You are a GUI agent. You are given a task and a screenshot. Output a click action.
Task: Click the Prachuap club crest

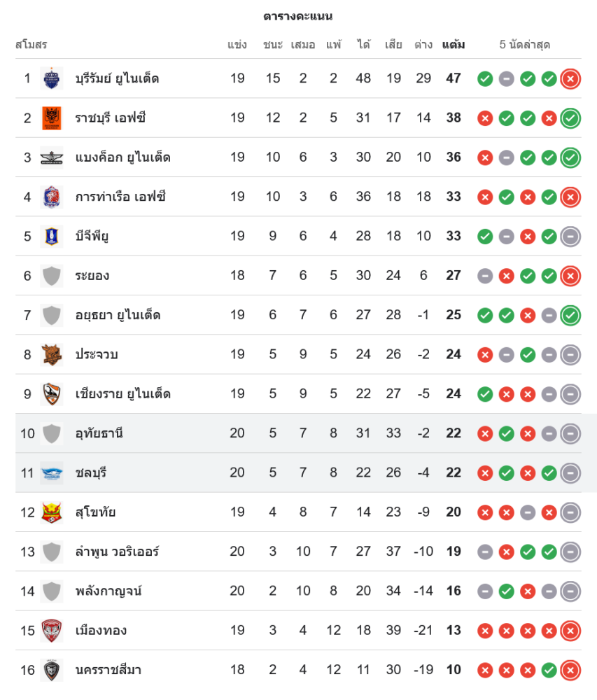52,354
